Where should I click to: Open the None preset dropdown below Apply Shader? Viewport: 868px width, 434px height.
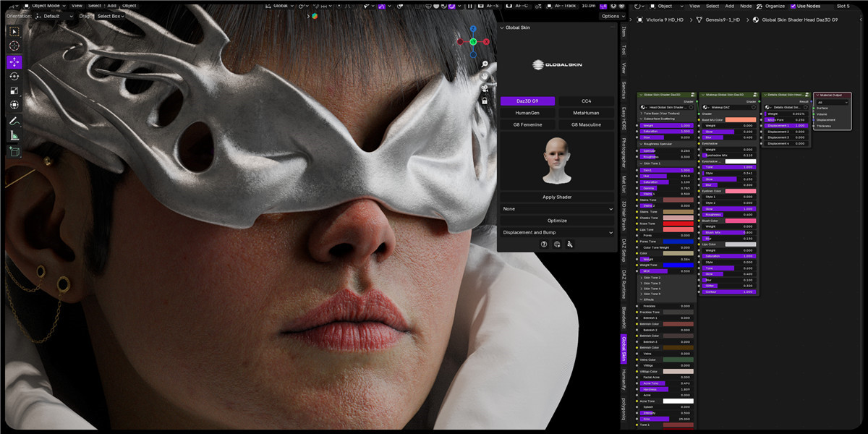click(557, 208)
